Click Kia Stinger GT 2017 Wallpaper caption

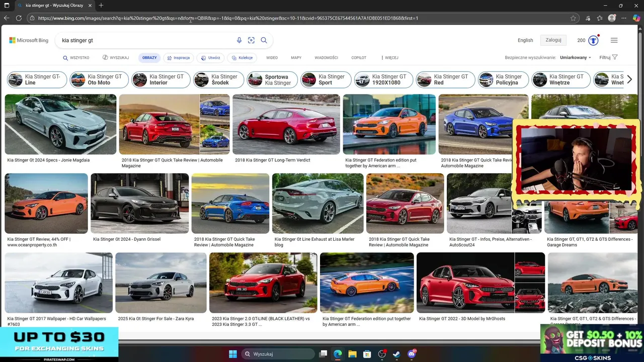(56, 321)
